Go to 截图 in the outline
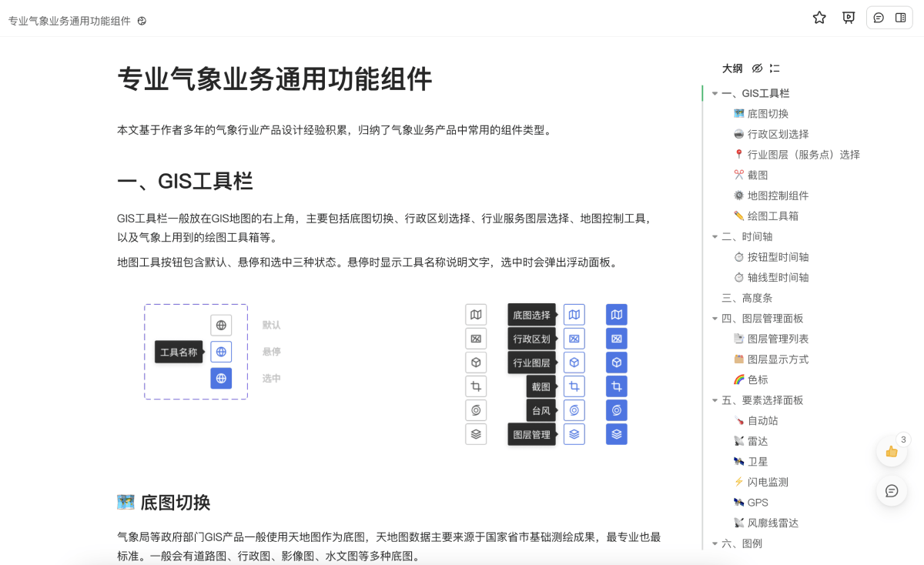This screenshot has height=565, width=924. pos(751,176)
